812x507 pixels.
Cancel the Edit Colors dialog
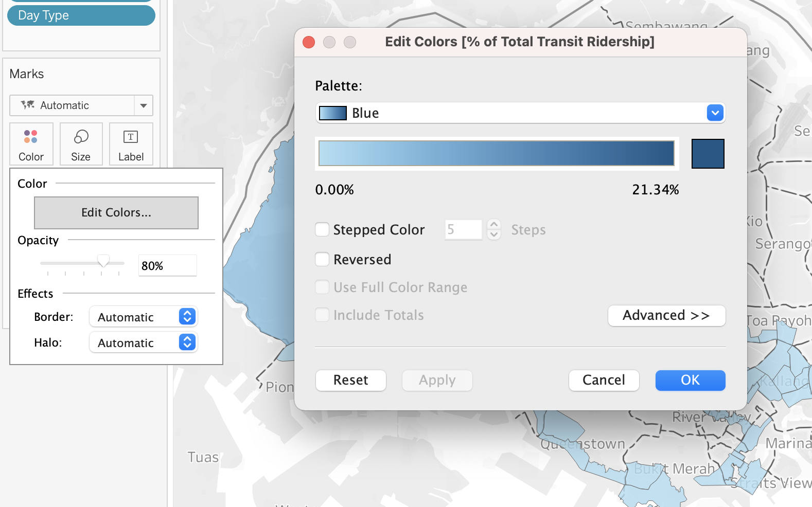tap(604, 380)
